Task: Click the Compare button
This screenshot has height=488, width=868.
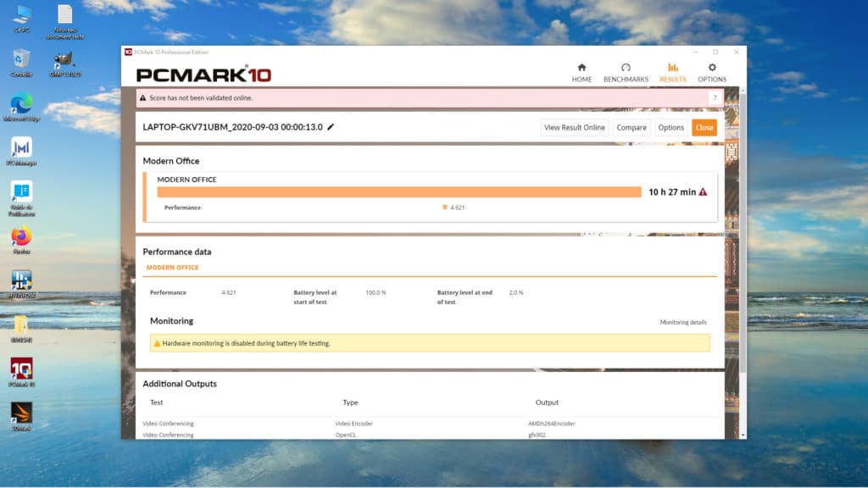Action: 631,127
